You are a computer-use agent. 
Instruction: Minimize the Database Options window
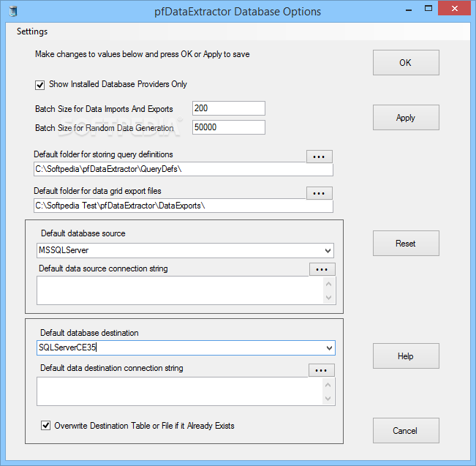pos(409,10)
